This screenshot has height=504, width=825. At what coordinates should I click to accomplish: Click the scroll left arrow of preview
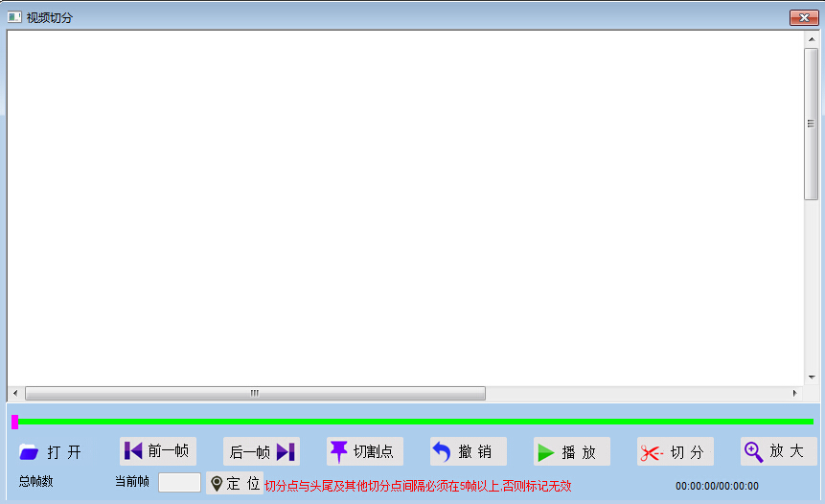pyautogui.click(x=15, y=393)
